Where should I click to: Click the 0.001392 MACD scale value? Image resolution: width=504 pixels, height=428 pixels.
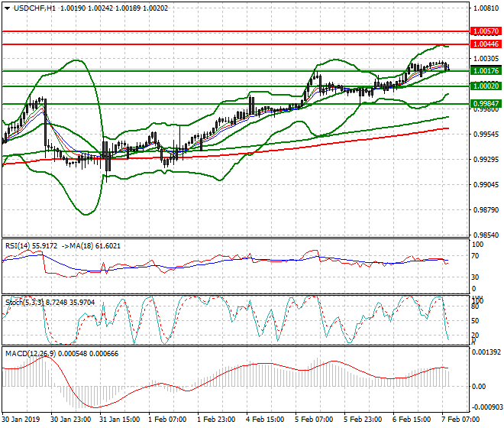[x=486, y=352]
